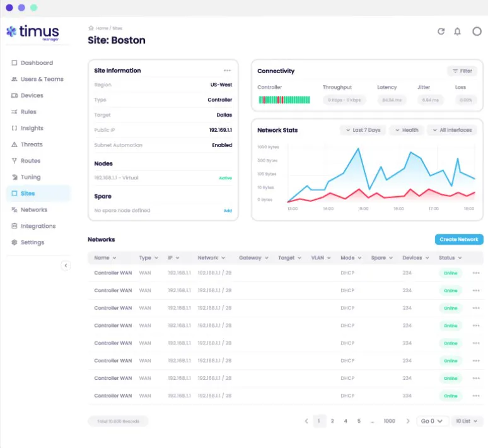Sort by the Mode column header
488x448 pixels.
click(351, 258)
